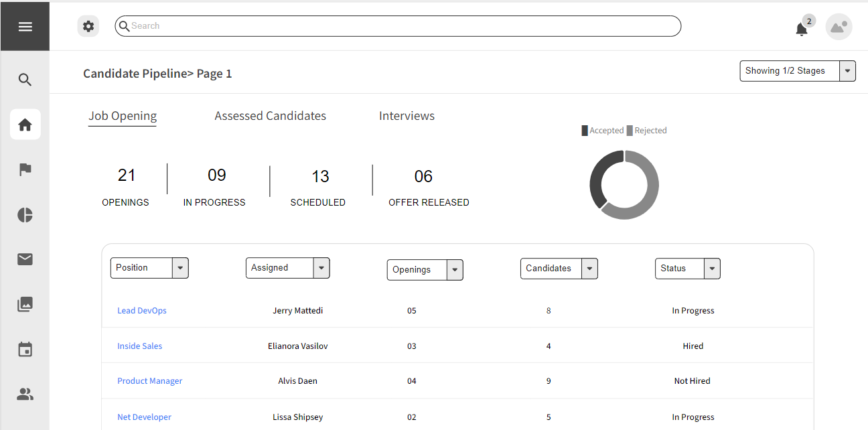
Task: Click assignee Lissa Shipsey
Action: 298,417
